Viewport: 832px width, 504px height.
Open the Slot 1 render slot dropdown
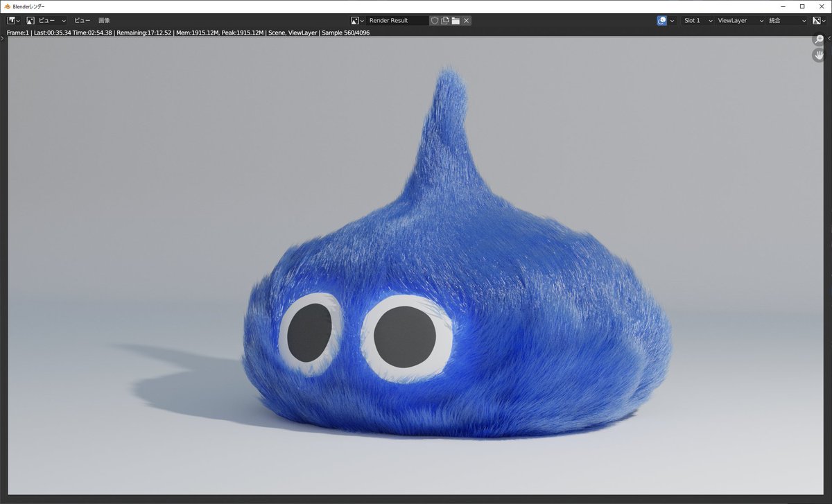697,21
